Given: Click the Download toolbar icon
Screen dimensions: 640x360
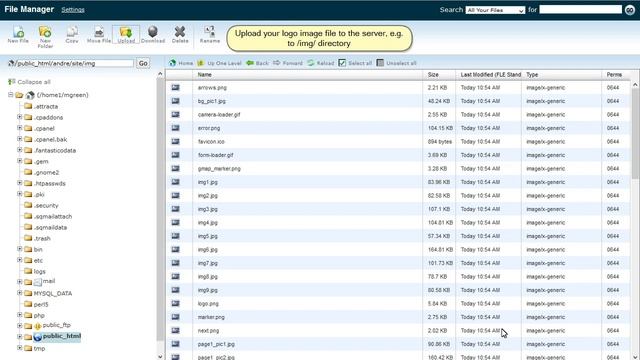Looking at the screenshot, I should point(153,34).
